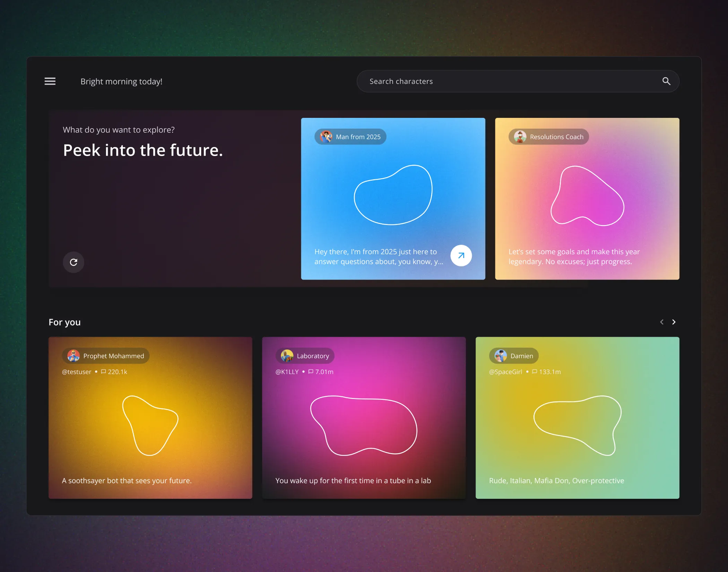
Task: Click the Search characters input field
Action: click(x=485, y=81)
